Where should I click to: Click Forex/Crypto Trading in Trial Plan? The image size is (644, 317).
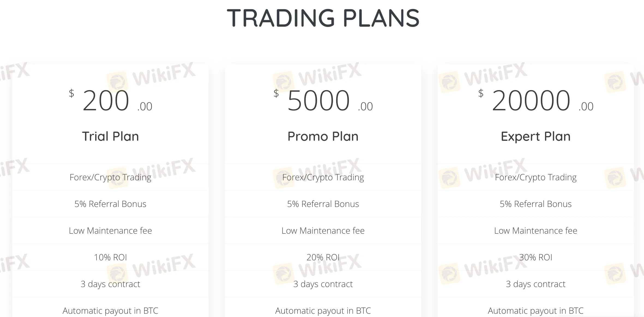click(x=110, y=177)
